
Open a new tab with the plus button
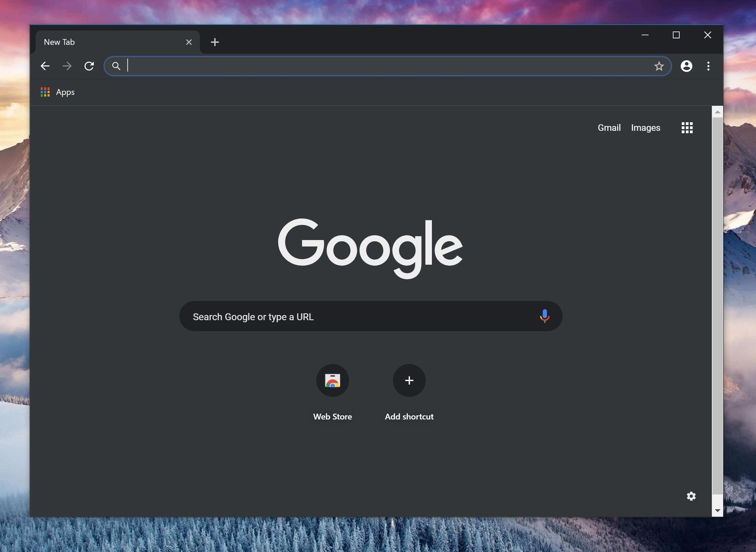pyautogui.click(x=215, y=42)
